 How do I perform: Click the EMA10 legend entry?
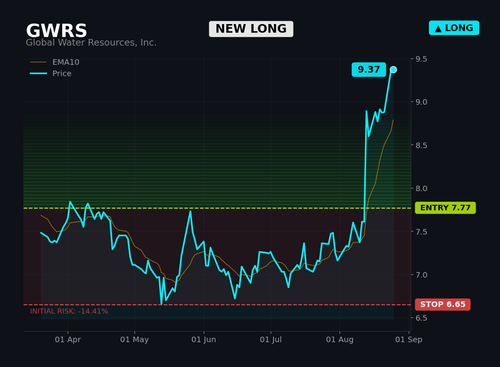[x=55, y=62]
